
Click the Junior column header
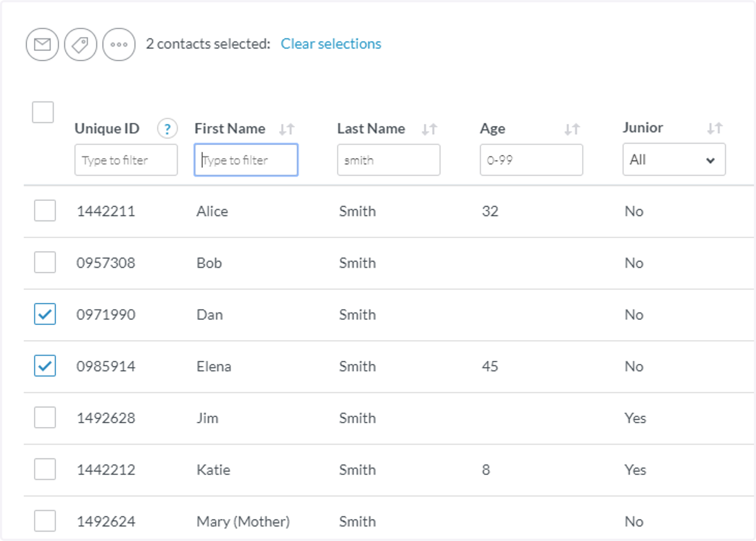click(643, 128)
